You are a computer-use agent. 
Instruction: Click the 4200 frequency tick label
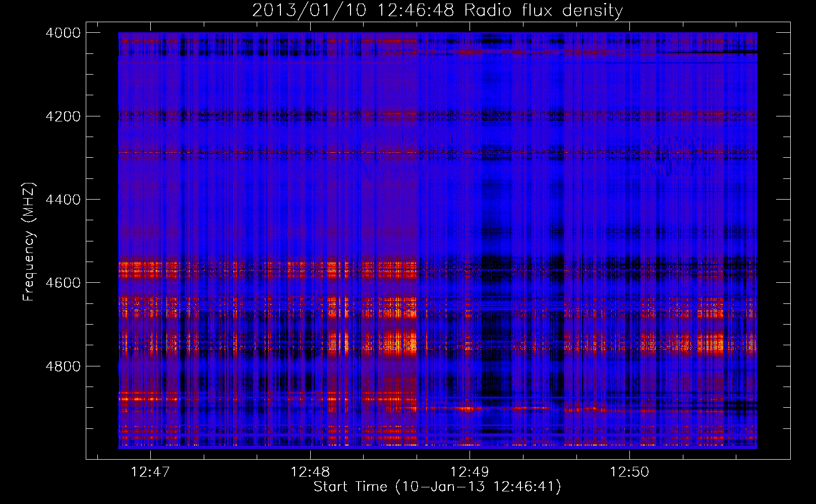point(63,116)
